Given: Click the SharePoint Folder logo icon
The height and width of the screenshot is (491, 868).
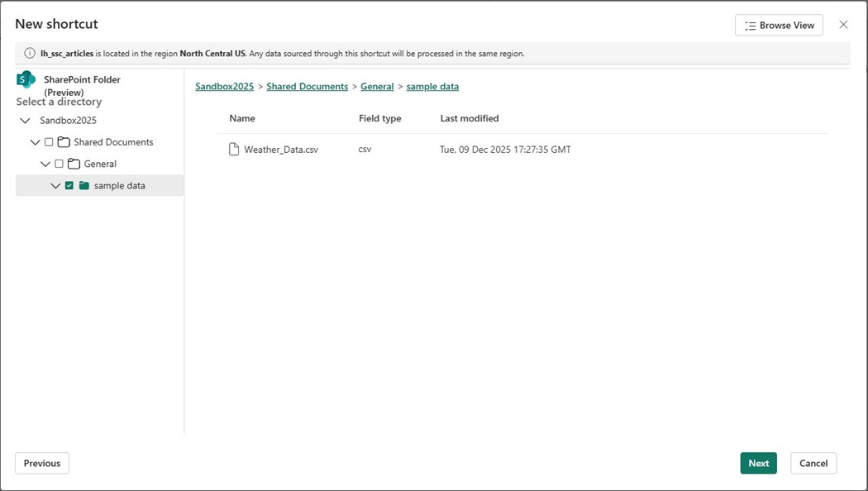Looking at the screenshot, I should point(26,79).
